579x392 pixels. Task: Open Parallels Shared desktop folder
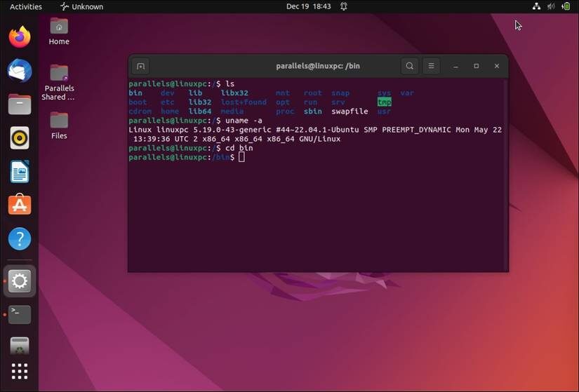[x=59, y=82]
